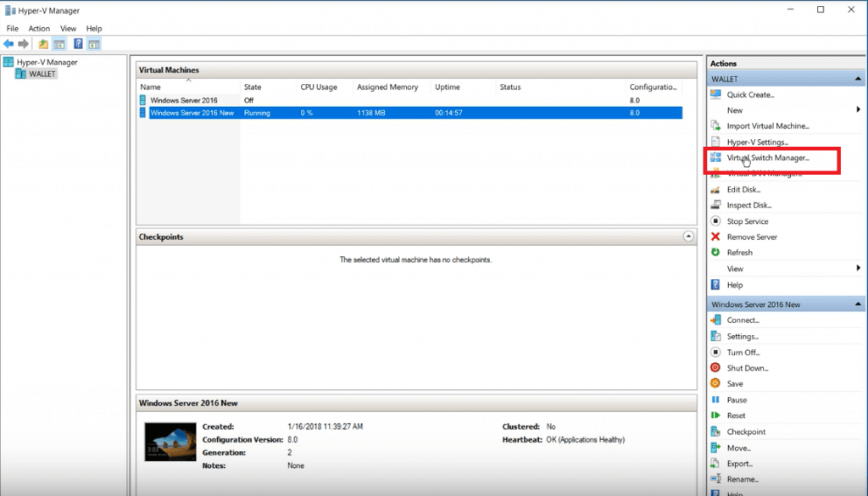Collapse the WALLET actions section
Viewport: 868px width, 496px height.
pos(858,79)
